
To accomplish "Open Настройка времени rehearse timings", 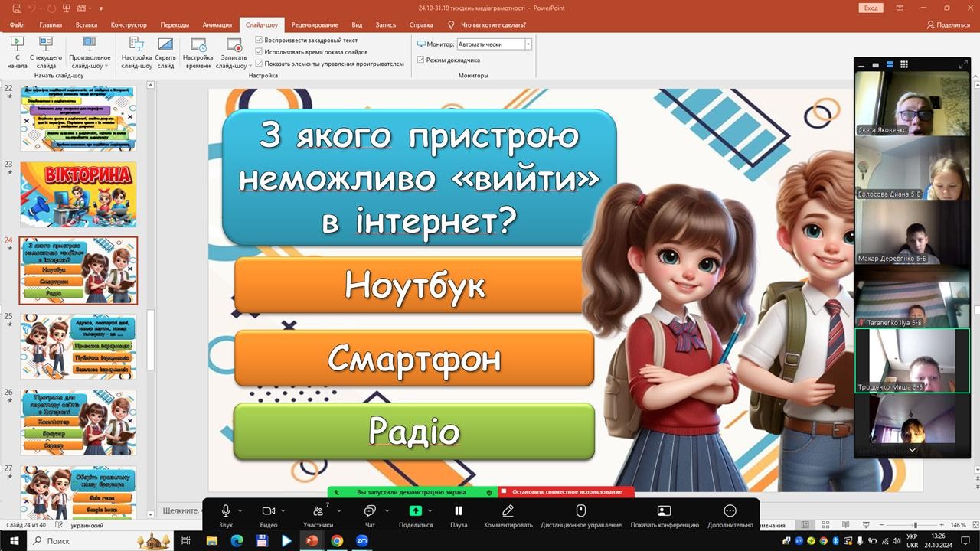I will pos(198,52).
